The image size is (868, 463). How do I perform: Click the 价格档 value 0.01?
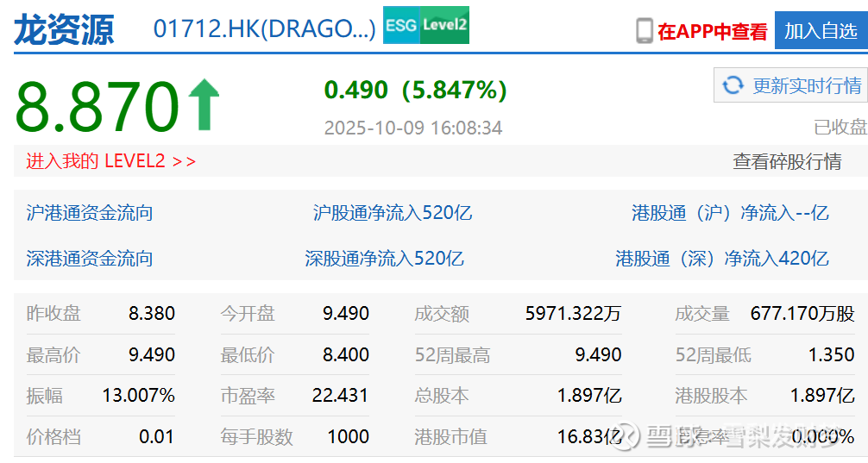pyautogui.click(x=156, y=436)
